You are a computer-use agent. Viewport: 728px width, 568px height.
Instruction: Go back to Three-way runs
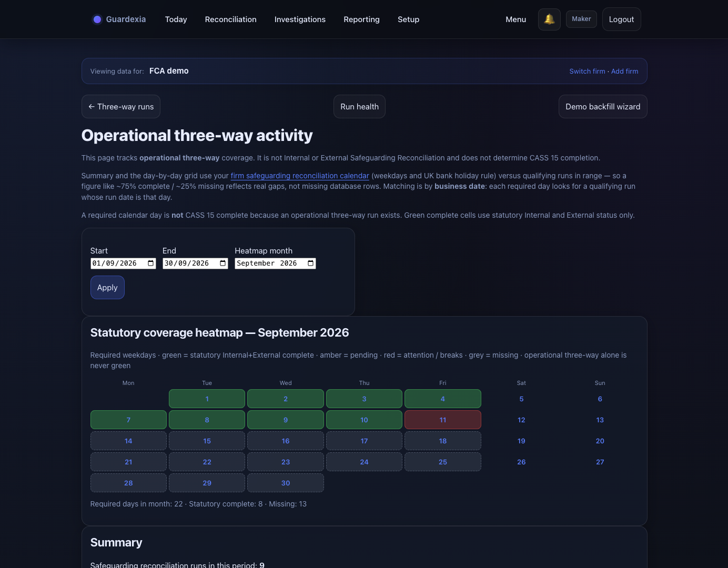(x=121, y=107)
